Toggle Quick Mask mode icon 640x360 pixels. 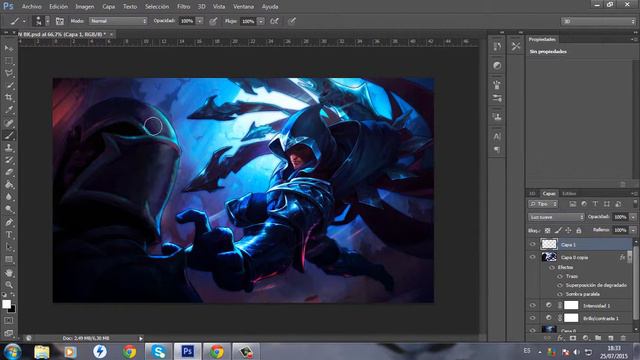[x=9, y=321]
